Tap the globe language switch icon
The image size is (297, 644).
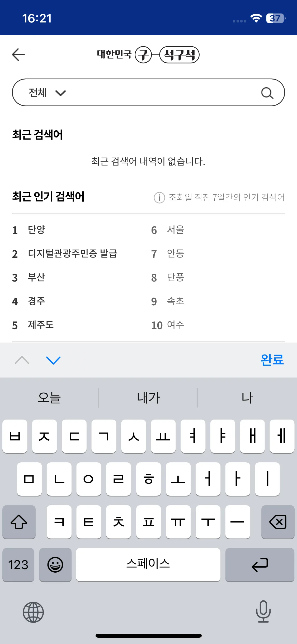tap(33, 612)
